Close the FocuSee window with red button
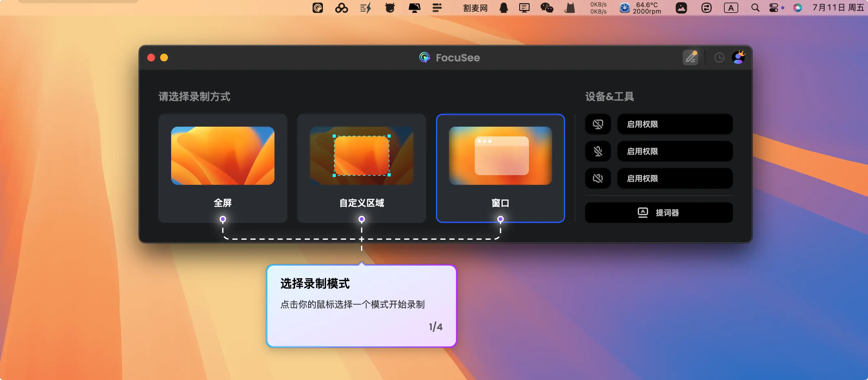 tap(151, 58)
